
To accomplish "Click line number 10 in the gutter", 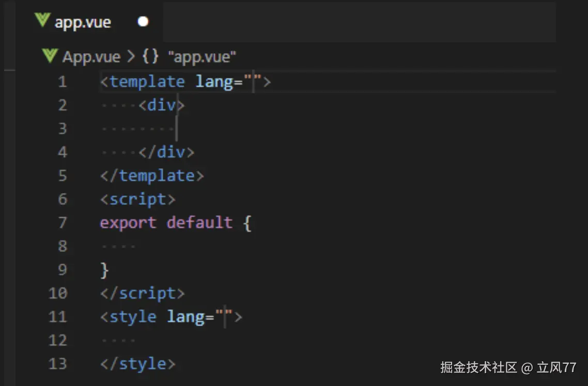I will pos(58,293).
